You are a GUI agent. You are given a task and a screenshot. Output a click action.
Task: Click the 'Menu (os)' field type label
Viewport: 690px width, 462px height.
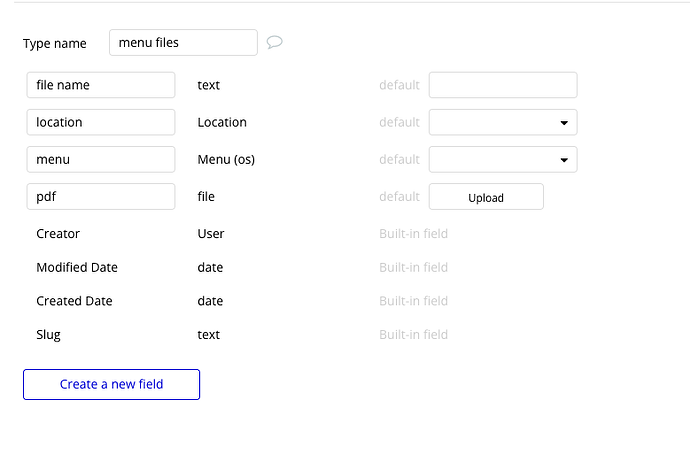coord(225,159)
